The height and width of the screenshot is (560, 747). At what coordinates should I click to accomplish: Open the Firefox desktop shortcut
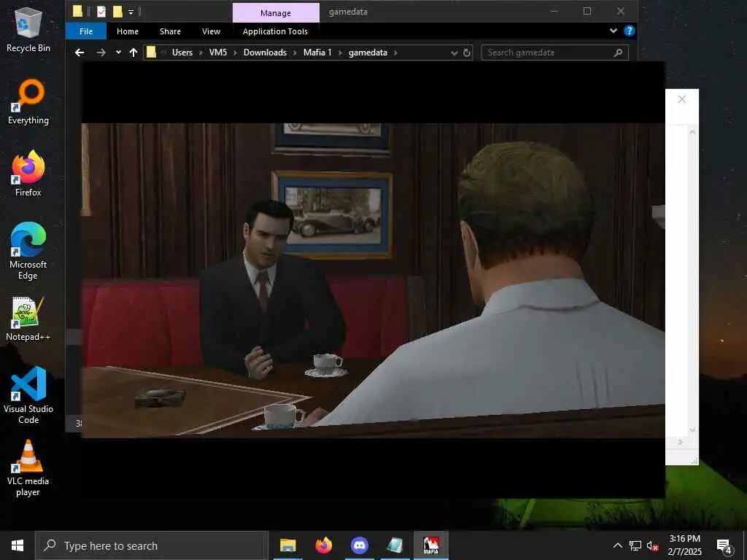[x=28, y=174]
